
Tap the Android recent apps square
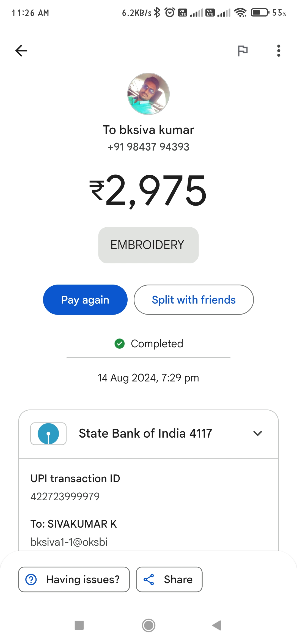79,625
